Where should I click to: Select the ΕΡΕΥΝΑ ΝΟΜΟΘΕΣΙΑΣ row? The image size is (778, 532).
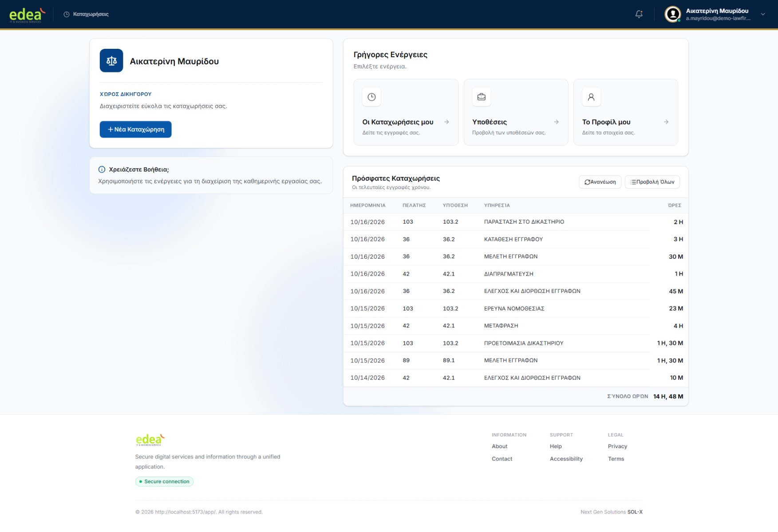click(515, 308)
